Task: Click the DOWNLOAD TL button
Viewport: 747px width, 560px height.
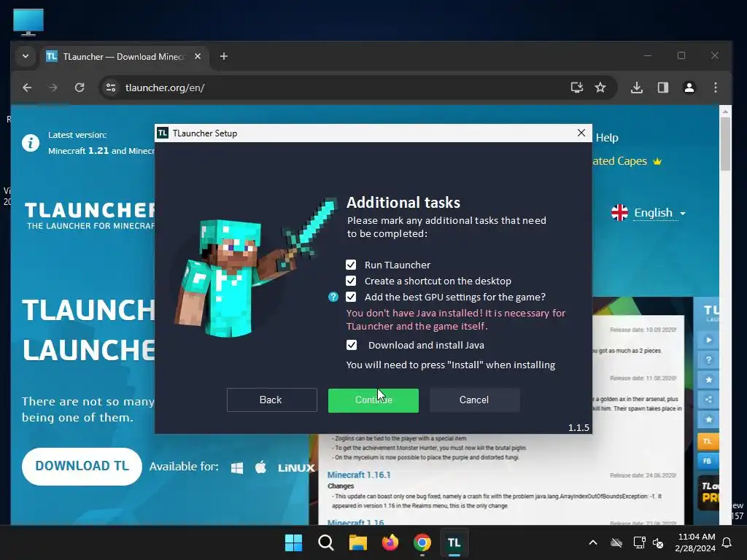Action: coord(82,466)
